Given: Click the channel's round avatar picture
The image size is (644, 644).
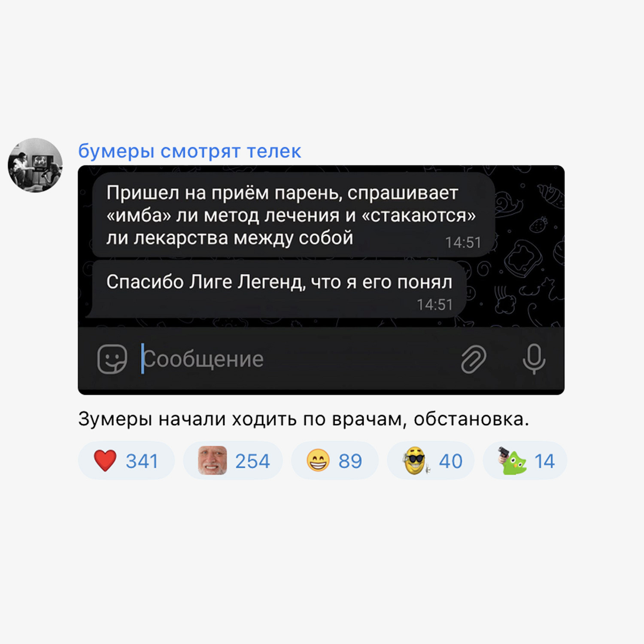Looking at the screenshot, I should [35, 165].
